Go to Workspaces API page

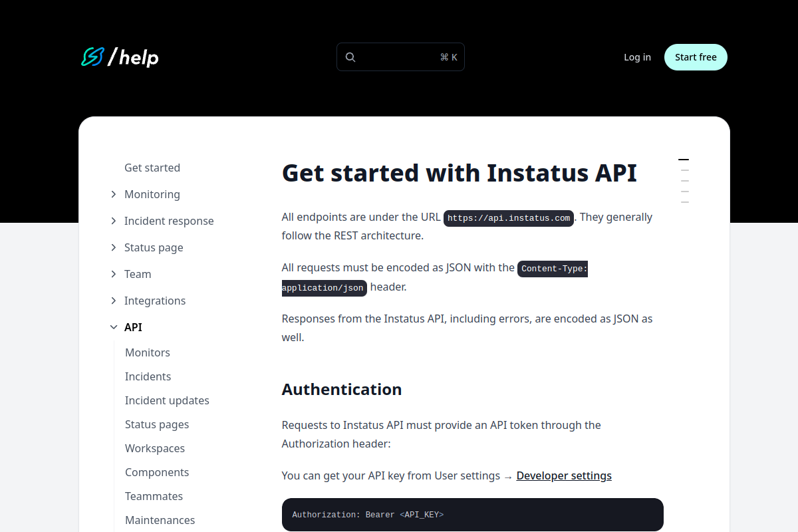click(x=155, y=448)
